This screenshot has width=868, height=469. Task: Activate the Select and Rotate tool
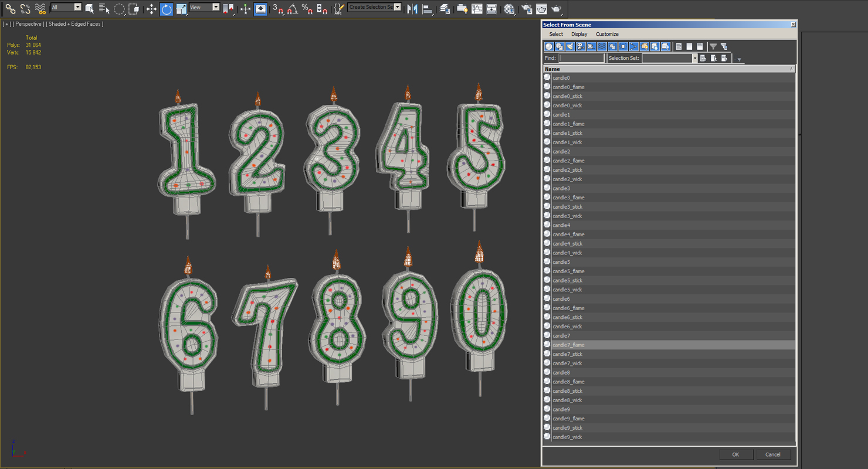coord(167,8)
